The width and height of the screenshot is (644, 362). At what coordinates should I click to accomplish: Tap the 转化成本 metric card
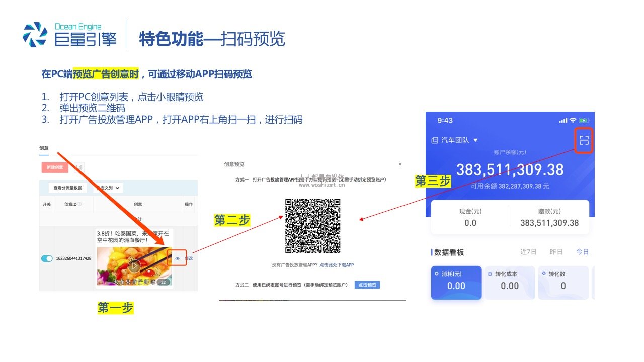(x=510, y=283)
